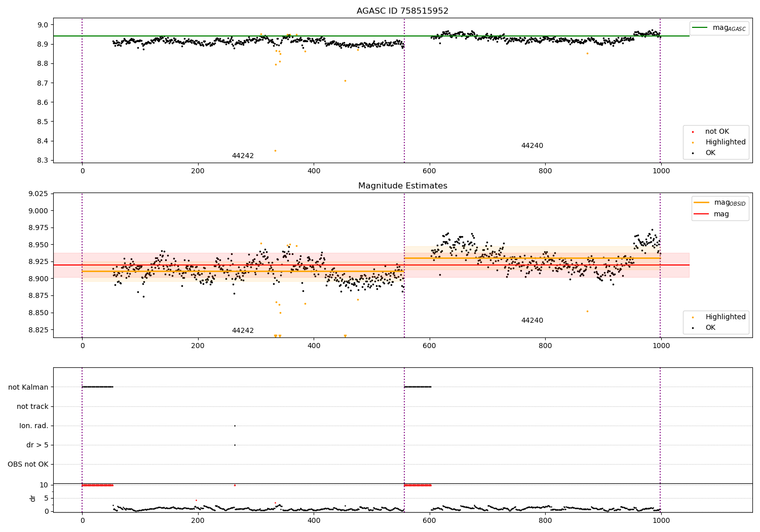
Task: Select 'Highlighted' legend entry in middle plot
Action: coord(725,317)
